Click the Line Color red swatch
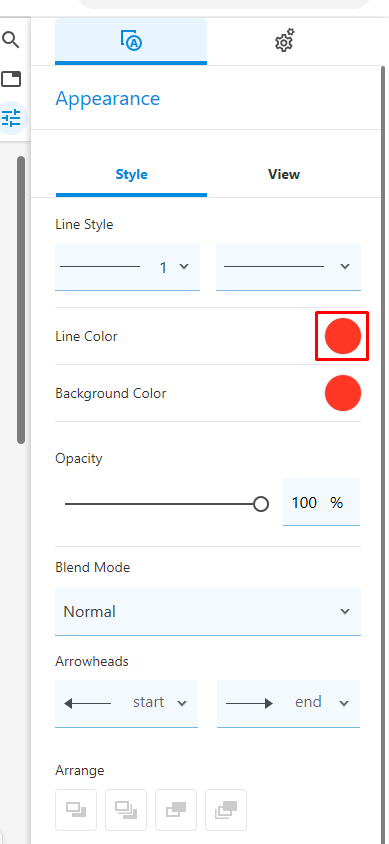The width and height of the screenshot is (389, 844). click(343, 336)
